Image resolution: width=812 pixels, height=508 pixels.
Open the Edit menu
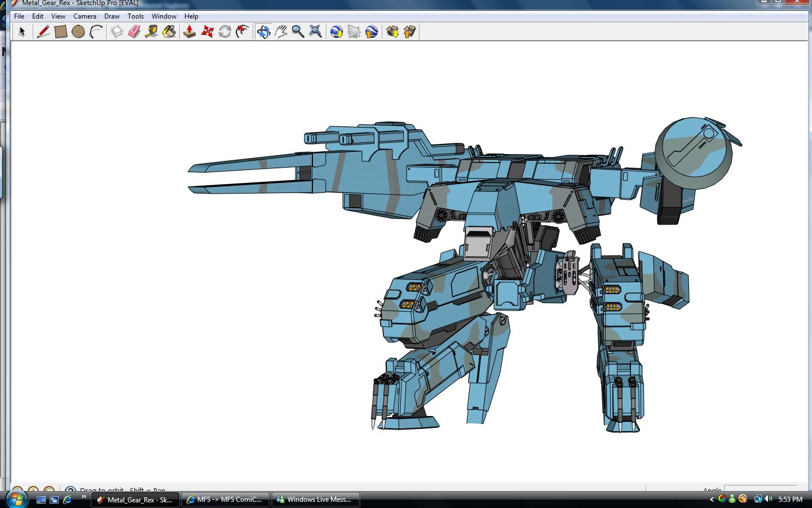click(x=38, y=16)
